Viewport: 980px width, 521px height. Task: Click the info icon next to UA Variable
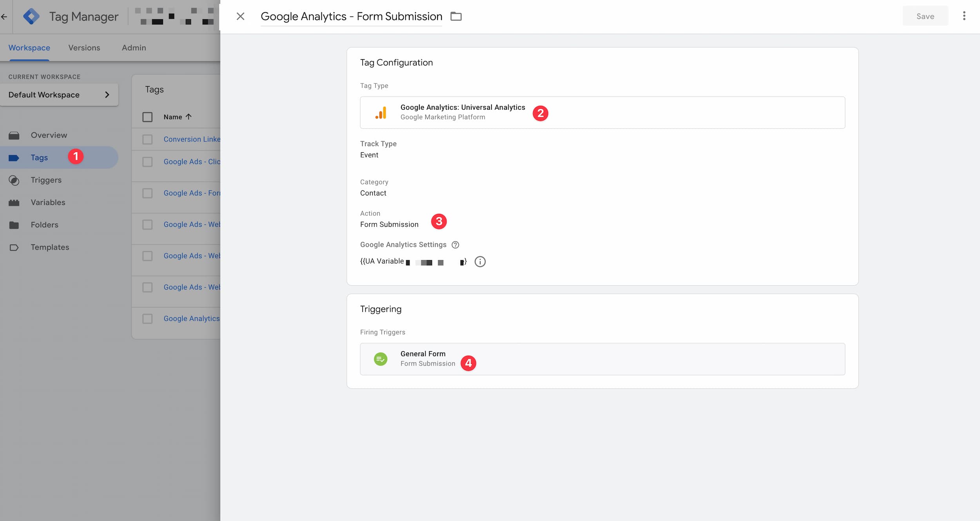click(x=480, y=262)
